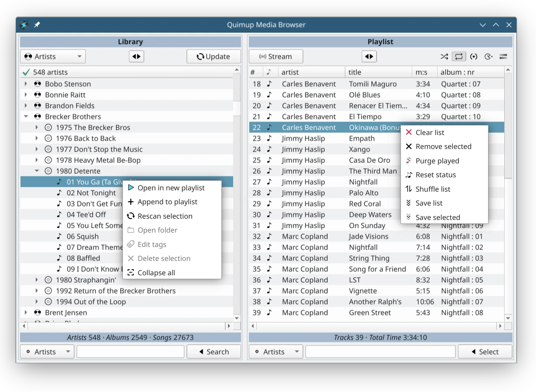Select the Green Street playlist track

(377, 313)
